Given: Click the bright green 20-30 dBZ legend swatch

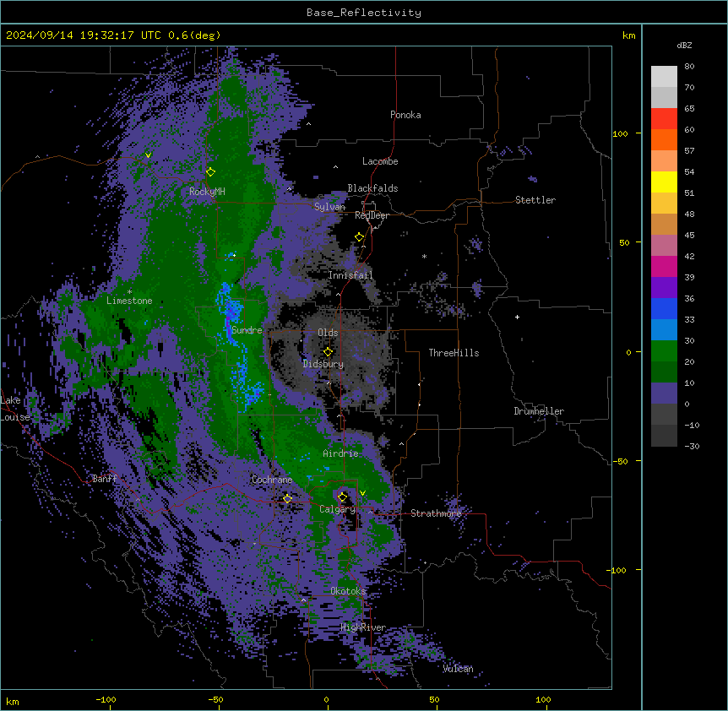Looking at the screenshot, I should pos(664,351).
